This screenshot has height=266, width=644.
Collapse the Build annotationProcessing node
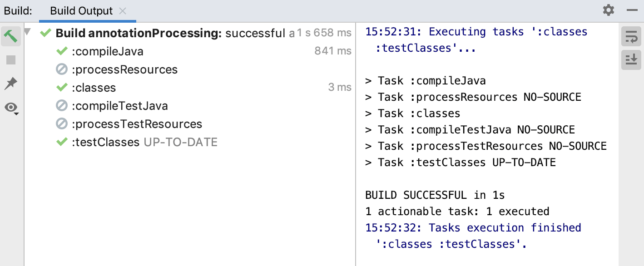(x=29, y=32)
